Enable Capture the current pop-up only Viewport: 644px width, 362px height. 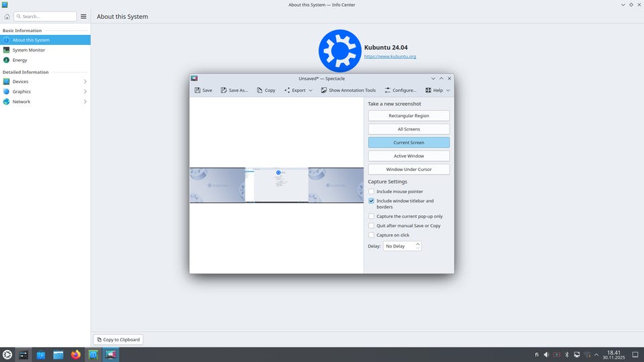(371, 216)
